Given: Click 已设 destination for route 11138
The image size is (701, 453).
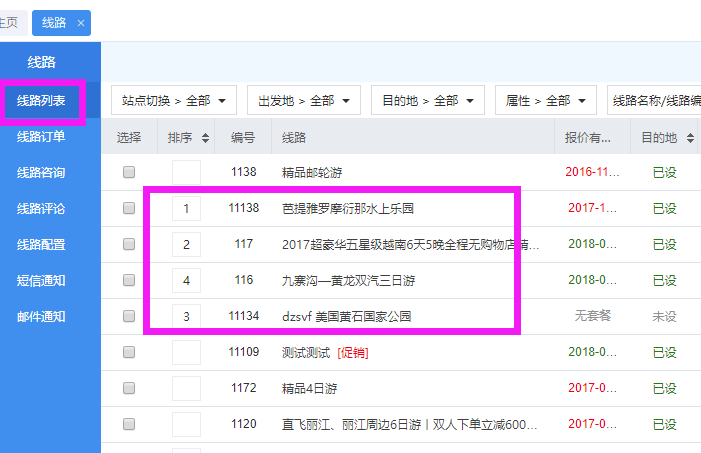Looking at the screenshot, I should tap(664, 208).
